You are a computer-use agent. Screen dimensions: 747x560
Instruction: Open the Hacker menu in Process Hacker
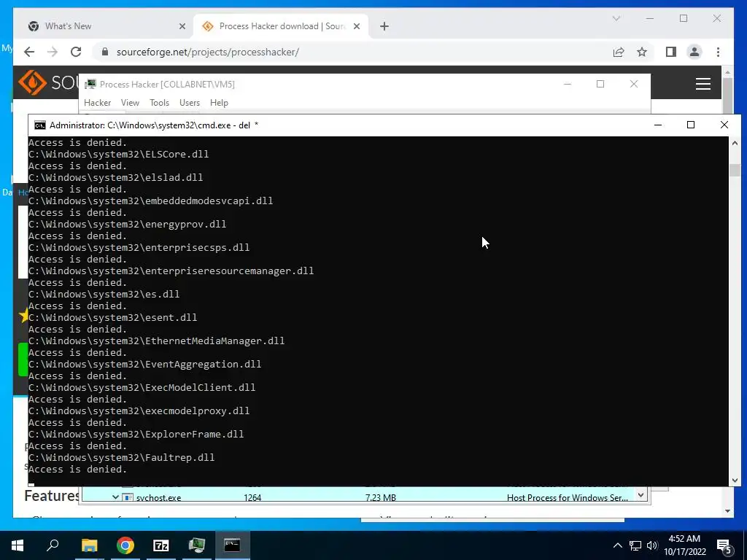click(x=97, y=103)
